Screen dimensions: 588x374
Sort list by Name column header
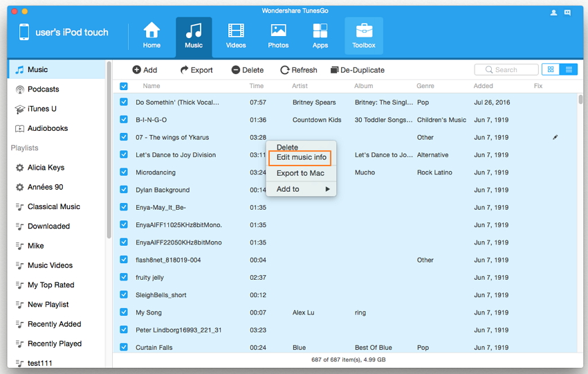pyautogui.click(x=151, y=87)
